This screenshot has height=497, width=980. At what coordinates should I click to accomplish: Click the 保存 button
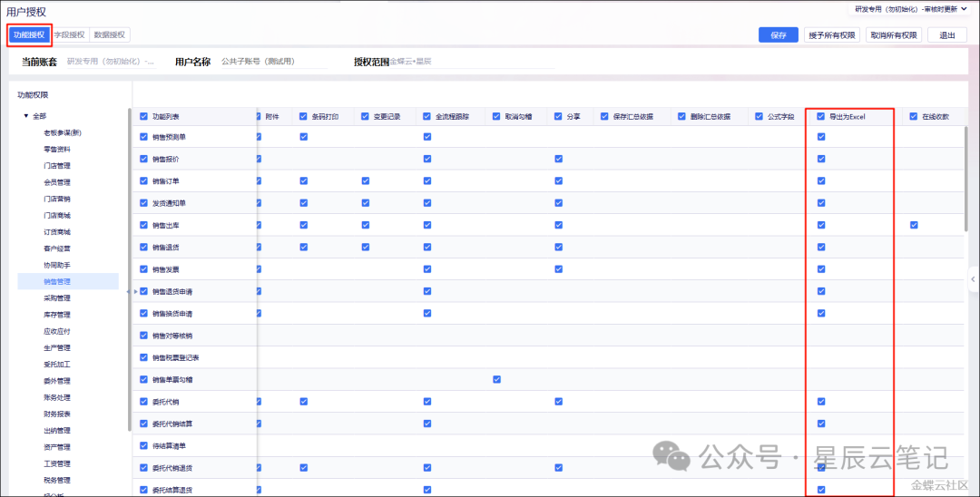click(778, 35)
